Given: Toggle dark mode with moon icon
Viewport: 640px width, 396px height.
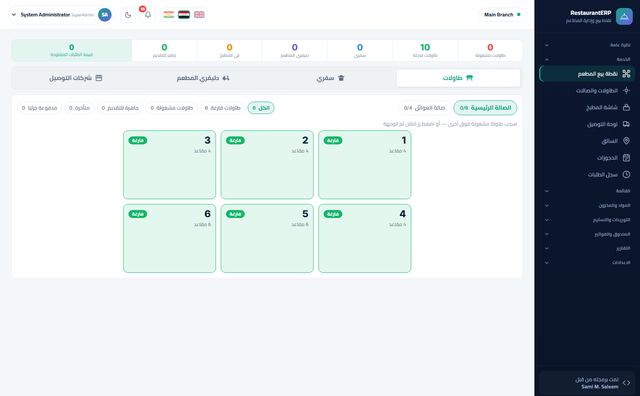Looking at the screenshot, I should [x=128, y=15].
